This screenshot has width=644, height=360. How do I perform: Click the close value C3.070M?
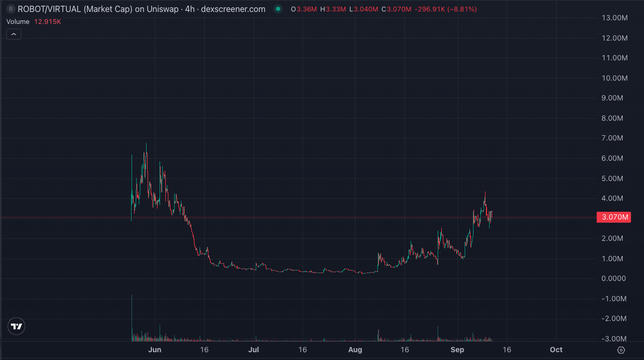(x=397, y=9)
